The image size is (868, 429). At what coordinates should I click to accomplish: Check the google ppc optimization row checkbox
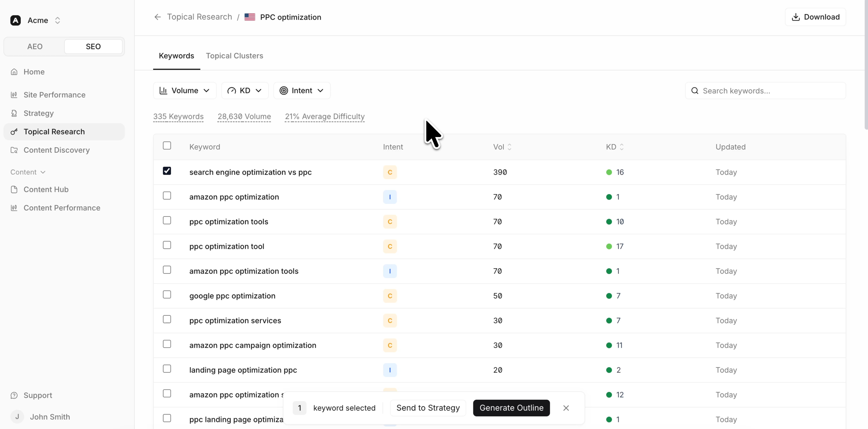(167, 294)
